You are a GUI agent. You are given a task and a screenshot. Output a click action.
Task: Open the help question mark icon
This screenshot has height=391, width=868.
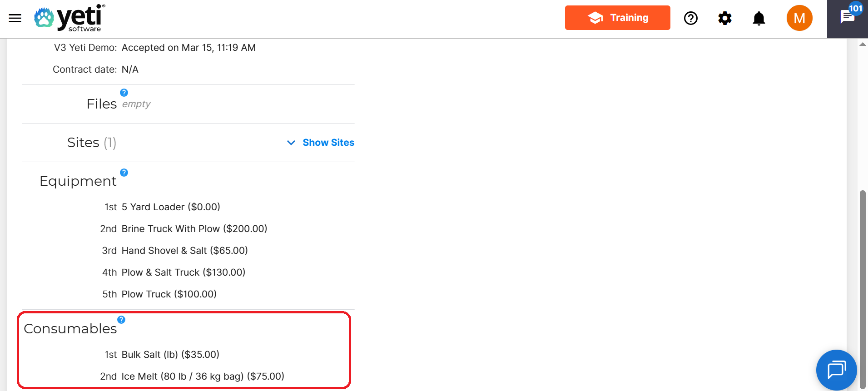[690, 18]
